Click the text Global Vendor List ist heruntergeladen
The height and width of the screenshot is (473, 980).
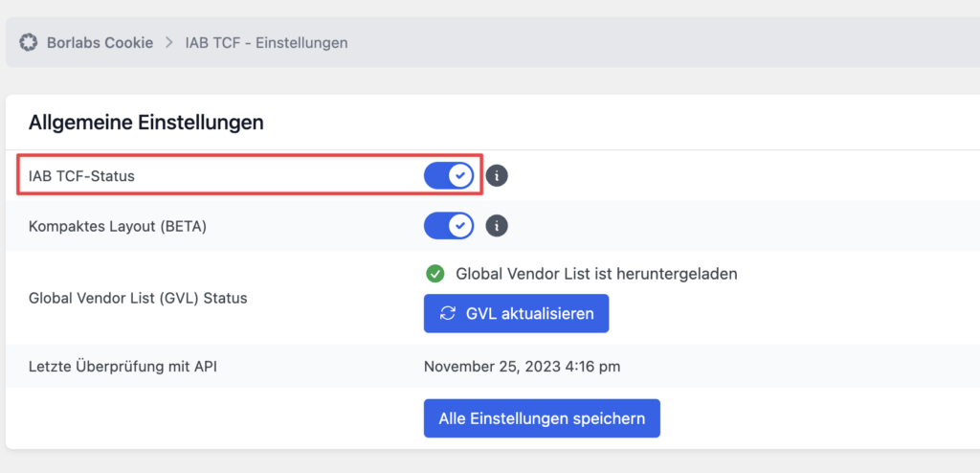[x=597, y=274]
